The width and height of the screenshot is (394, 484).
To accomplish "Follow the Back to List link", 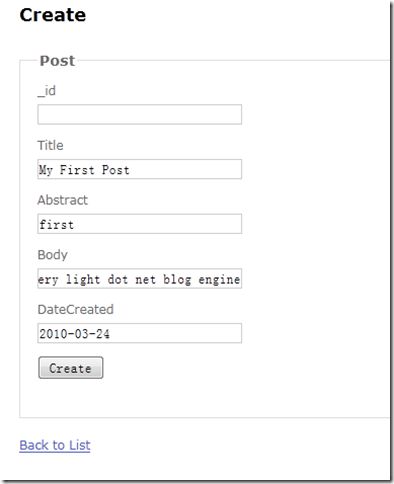I will 55,445.
